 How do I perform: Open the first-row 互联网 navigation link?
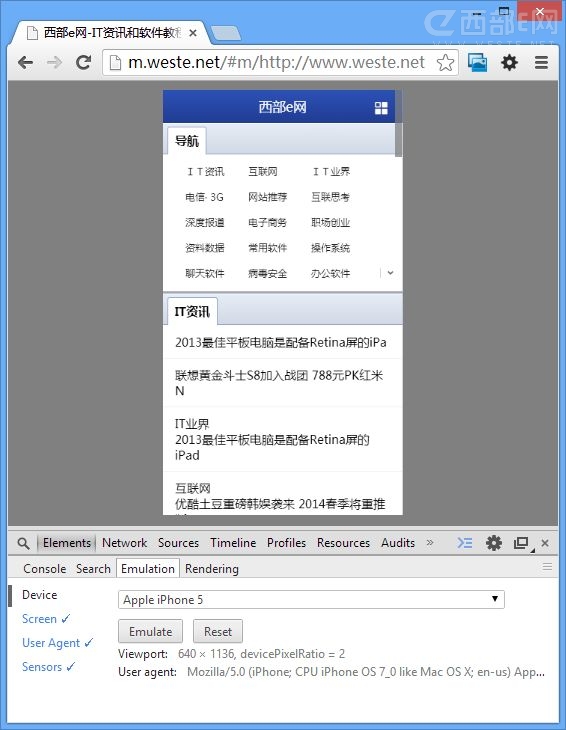pyautogui.click(x=263, y=172)
